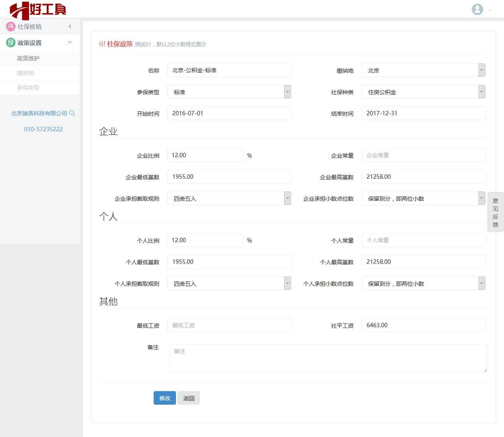Viewport: 504px width, 437px height.
Task: Click the 企业 section heading
Action: pos(108,131)
